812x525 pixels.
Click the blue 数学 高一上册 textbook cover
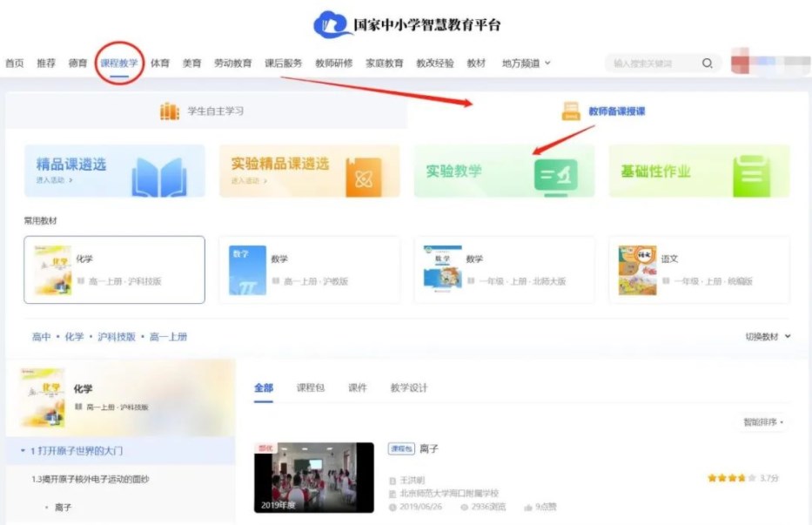[x=247, y=270]
